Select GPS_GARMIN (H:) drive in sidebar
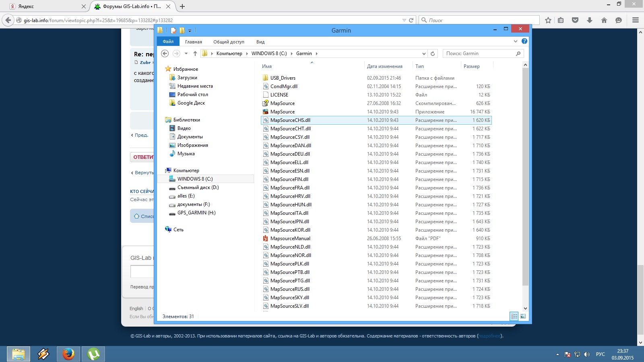This screenshot has width=644, height=362. (x=196, y=213)
